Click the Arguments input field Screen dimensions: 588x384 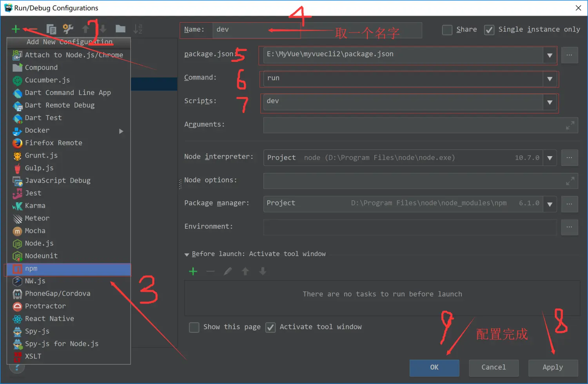421,126
